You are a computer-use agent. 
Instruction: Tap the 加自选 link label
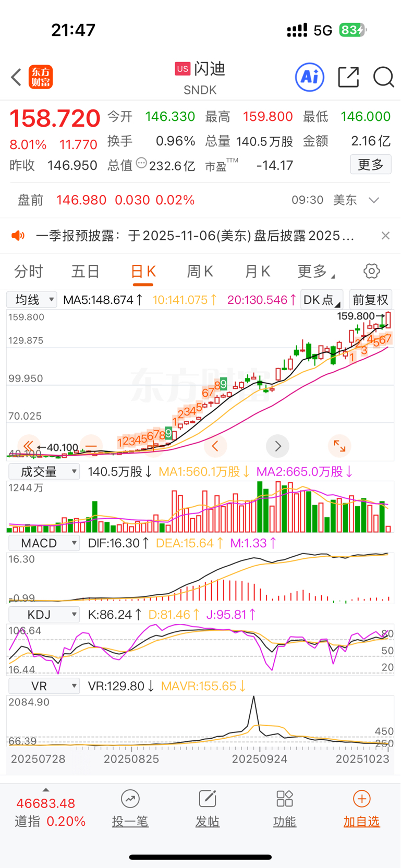362,822
